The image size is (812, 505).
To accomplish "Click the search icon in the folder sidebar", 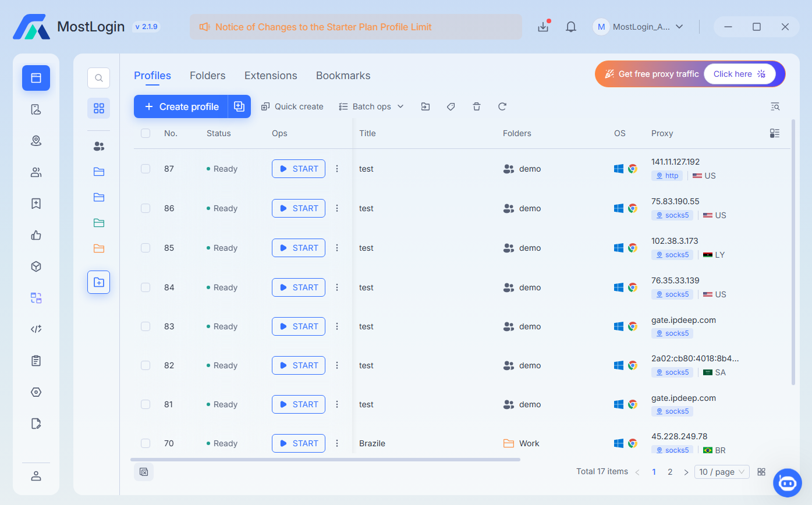I will point(99,78).
